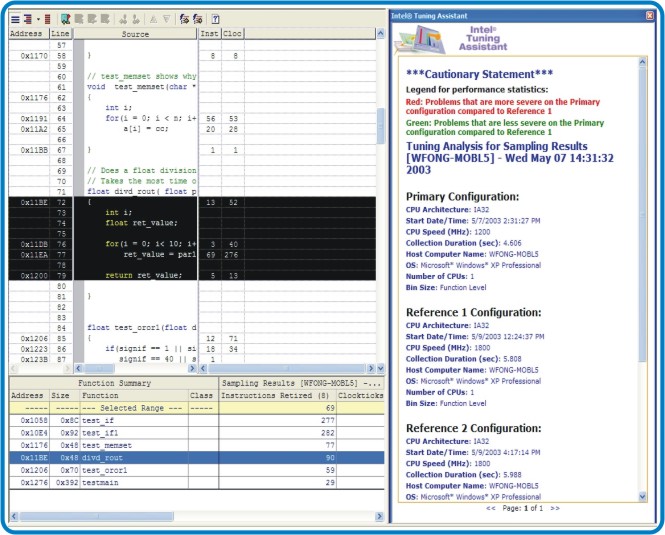665x535 pixels.
Task: Go to next page link >>
Action: (555, 508)
